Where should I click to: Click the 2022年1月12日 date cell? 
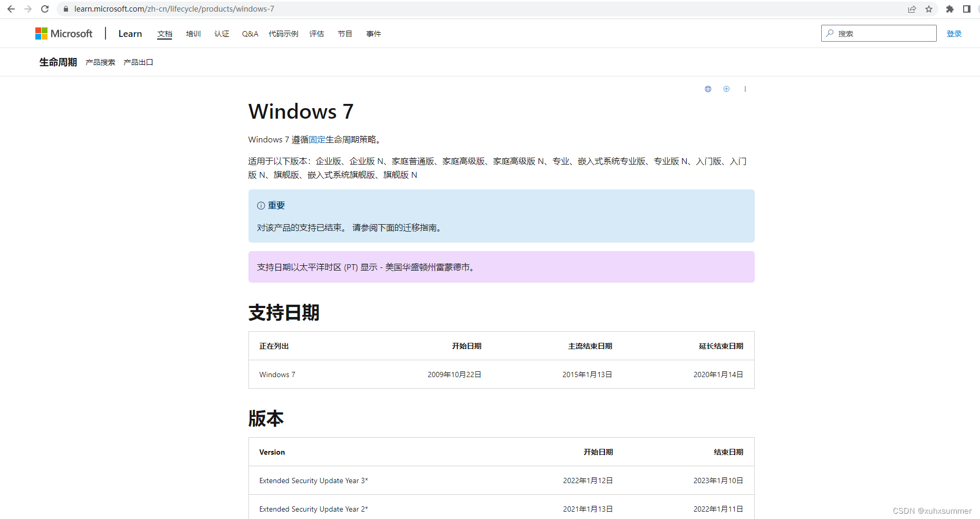588,480
